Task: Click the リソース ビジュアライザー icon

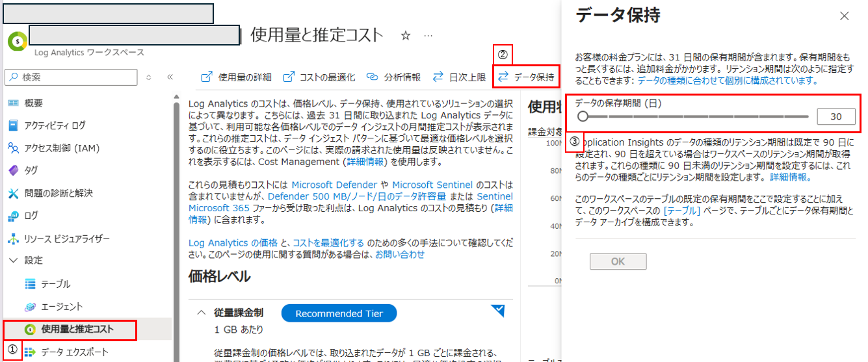Action: [13, 239]
